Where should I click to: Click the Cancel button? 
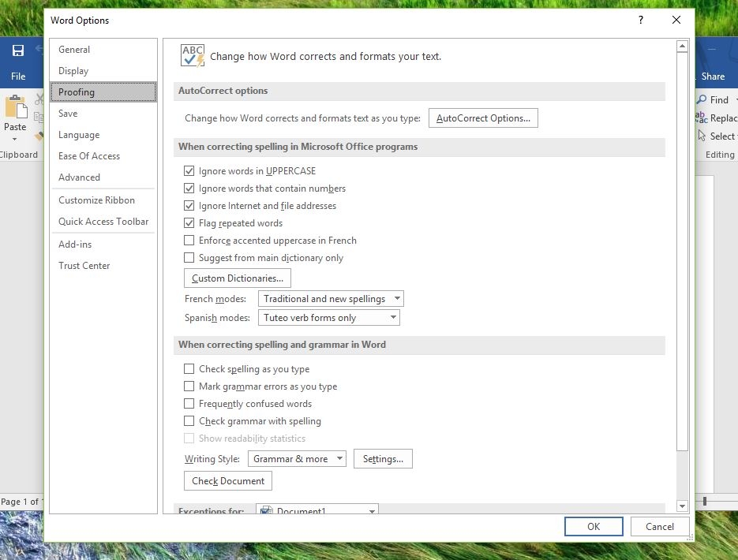coord(659,526)
